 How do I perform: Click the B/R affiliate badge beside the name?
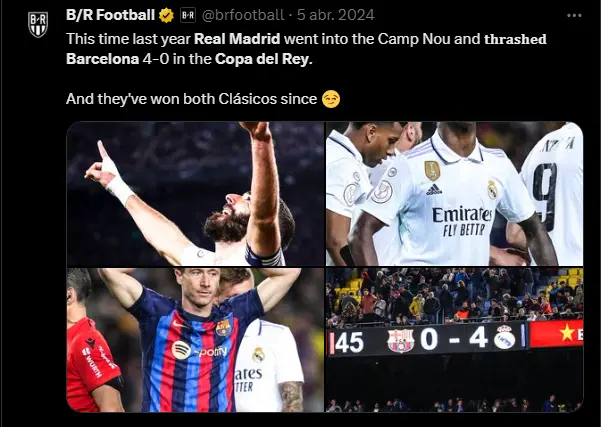click(188, 15)
